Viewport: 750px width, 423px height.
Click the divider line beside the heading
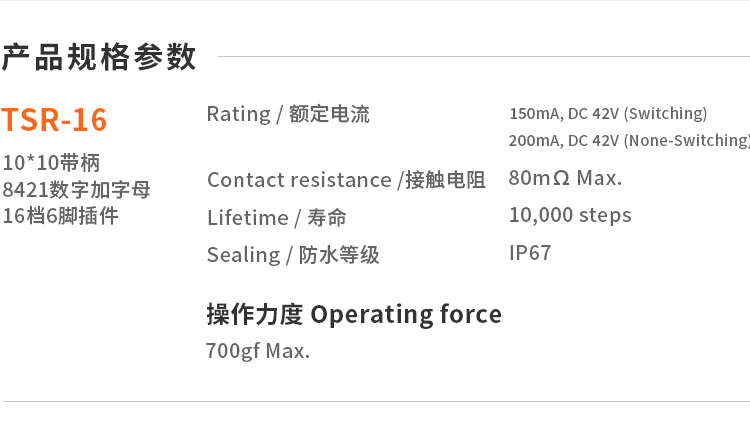(x=480, y=57)
